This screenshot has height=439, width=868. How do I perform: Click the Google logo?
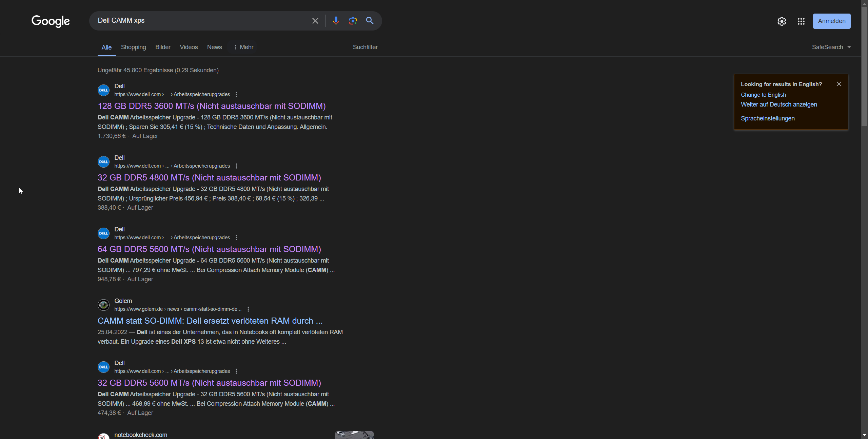click(x=51, y=21)
